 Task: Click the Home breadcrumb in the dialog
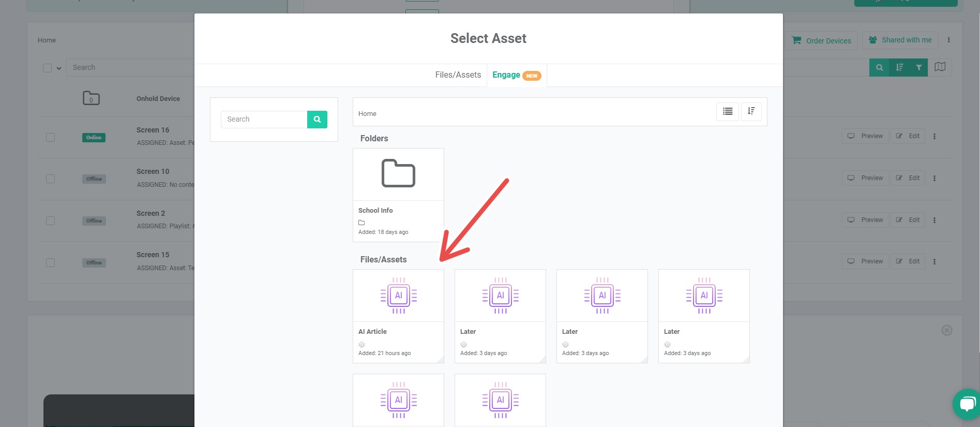367,114
